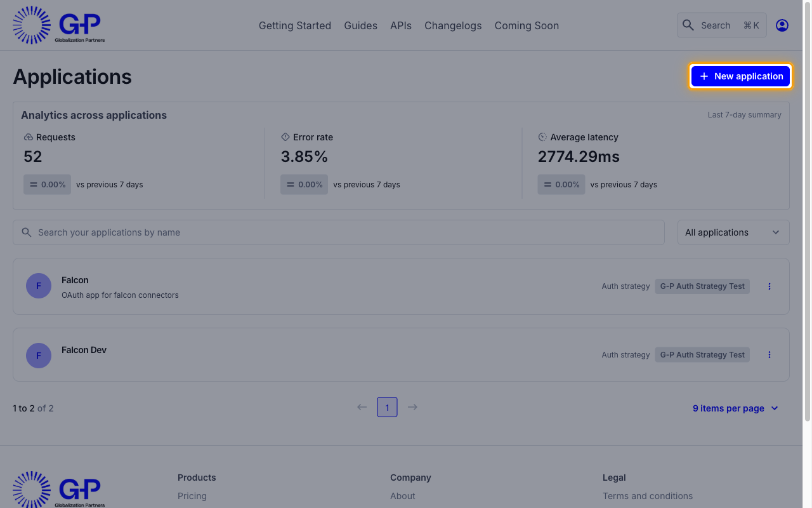This screenshot has height=508, width=812.
Task: Open the Falcon Dev three-dot menu
Action: click(x=769, y=355)
